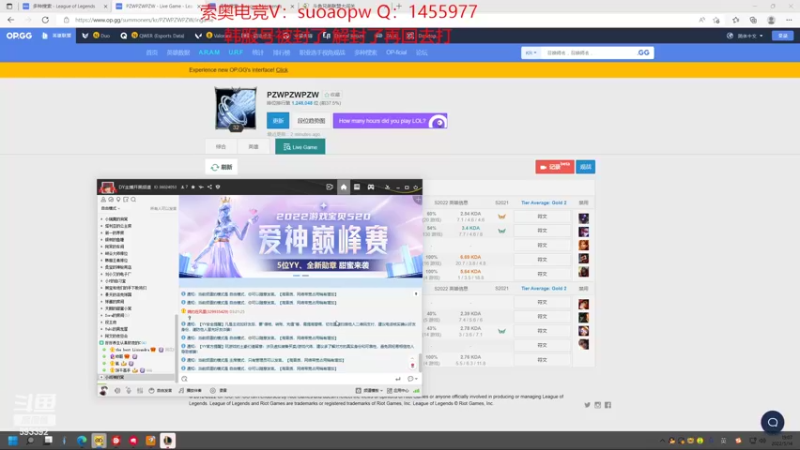Open the region dropdown in search box
The height and width of the screenshot is (450, 800).
coord(531,53)
